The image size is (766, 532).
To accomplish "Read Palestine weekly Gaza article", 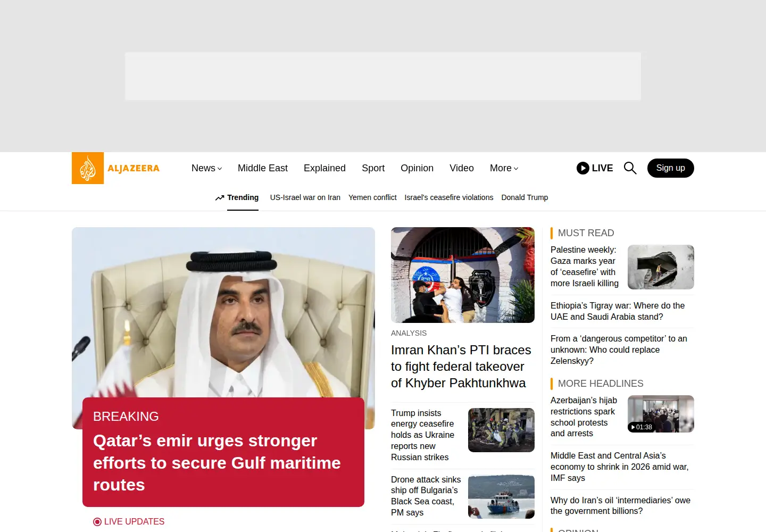I will (x=585, y=267).
